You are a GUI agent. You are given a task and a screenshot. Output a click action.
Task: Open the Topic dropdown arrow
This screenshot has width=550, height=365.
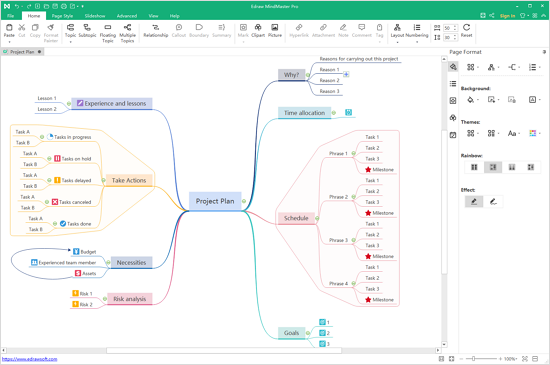click(70, 42)
